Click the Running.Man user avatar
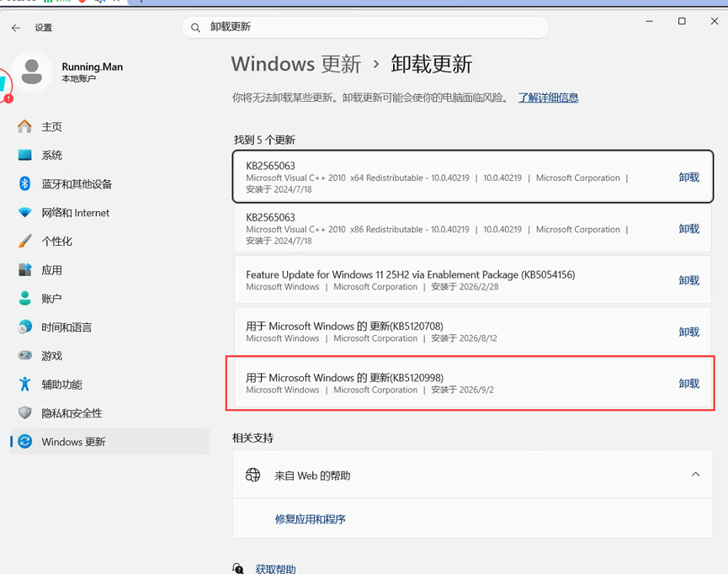The image size is (728, 574). pyautogui.click(x=32, y=72)
